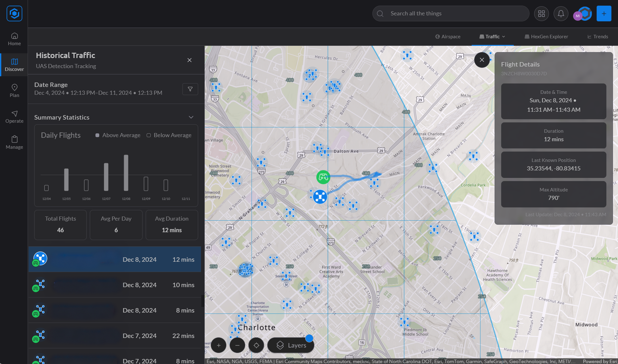Switch to Airspace tab
The height and width of the screenshot is (364, 618).
(x=448, y=37)
